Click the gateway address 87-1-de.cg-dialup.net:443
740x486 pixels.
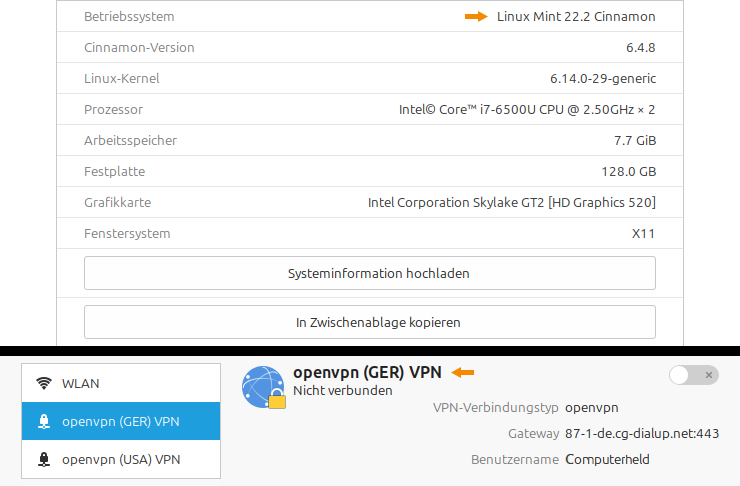tap(641, 434)
